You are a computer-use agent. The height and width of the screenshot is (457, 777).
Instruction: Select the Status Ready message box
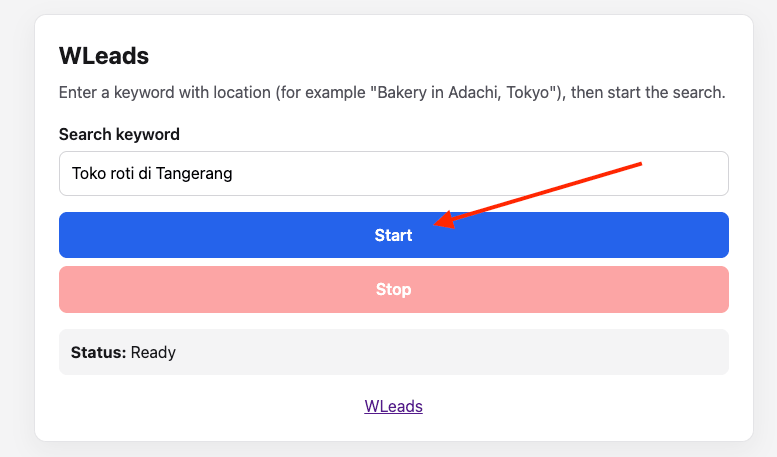tap(393, 352)
